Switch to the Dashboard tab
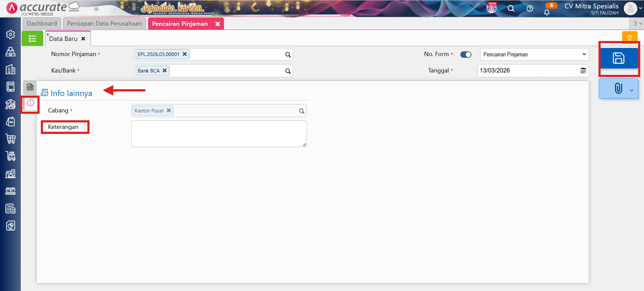This screenshot has height=291, width=644. coord(42,23)
